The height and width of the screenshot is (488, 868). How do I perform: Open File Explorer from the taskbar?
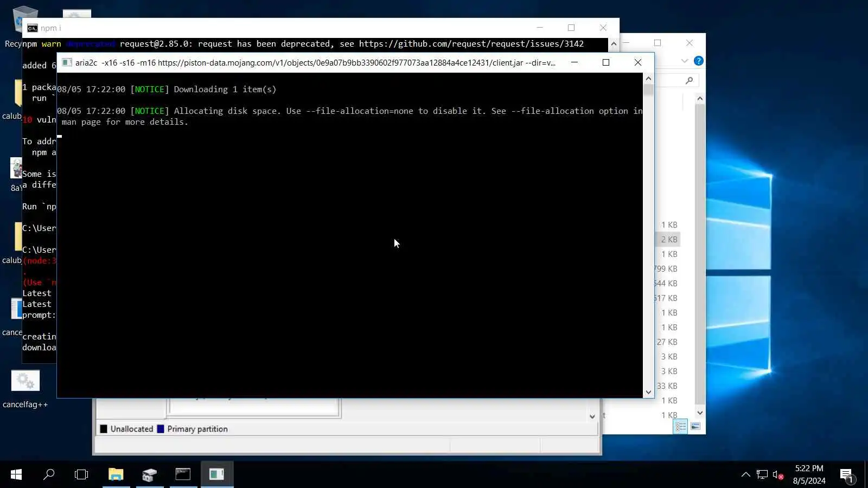point(116,474)
